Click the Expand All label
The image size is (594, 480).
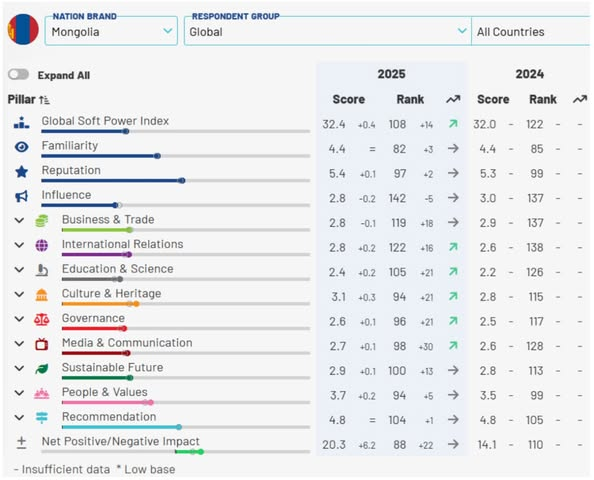tap(64, 75)
